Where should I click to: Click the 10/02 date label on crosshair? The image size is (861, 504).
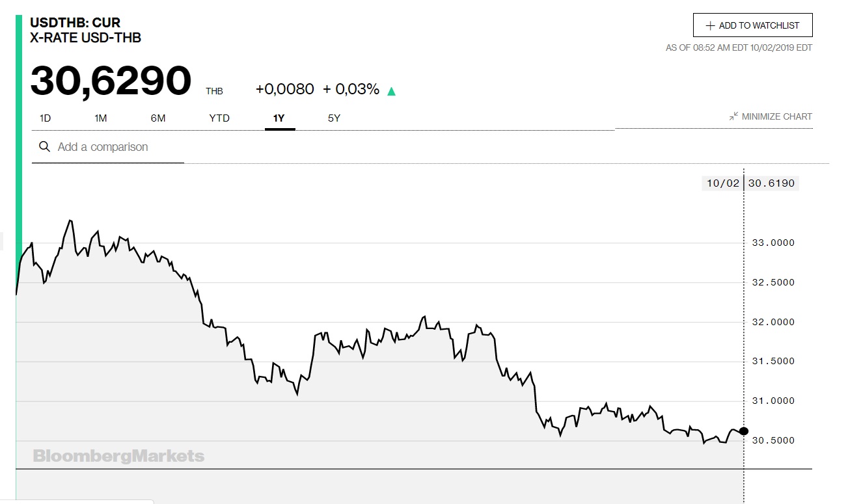722,183
